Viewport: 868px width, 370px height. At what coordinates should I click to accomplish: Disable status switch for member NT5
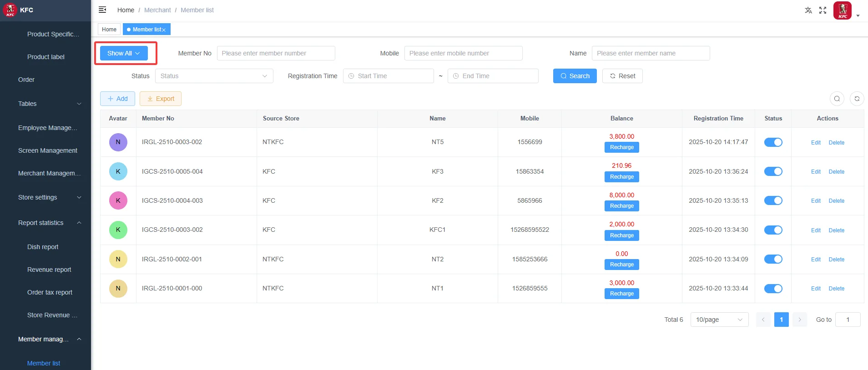(773, 142)
